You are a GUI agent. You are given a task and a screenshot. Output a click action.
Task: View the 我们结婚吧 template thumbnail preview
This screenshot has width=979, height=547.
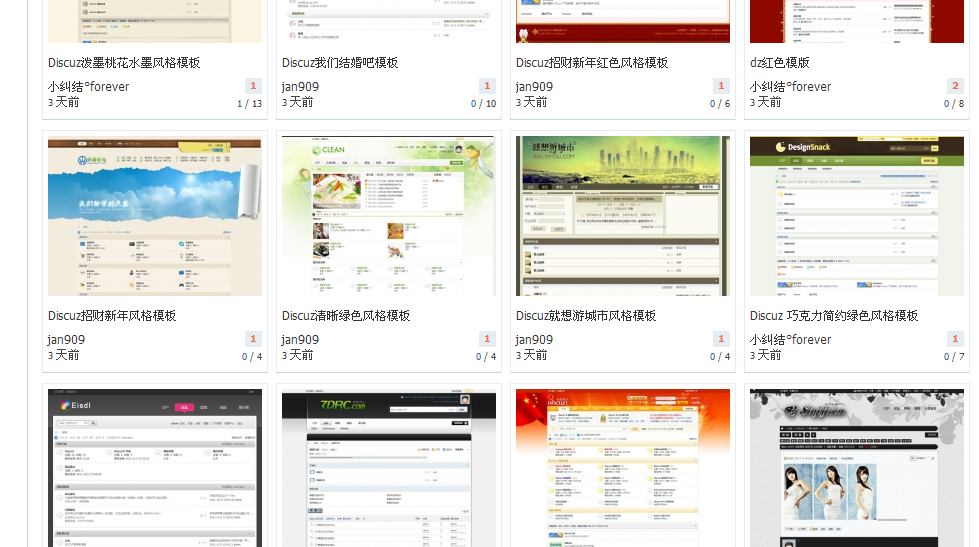(389, 21)
